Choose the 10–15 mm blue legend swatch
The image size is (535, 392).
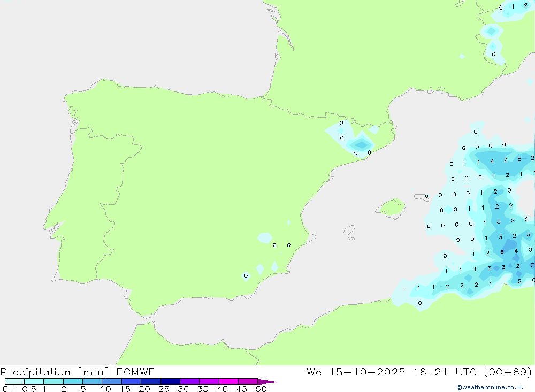(x=112, y=381)
